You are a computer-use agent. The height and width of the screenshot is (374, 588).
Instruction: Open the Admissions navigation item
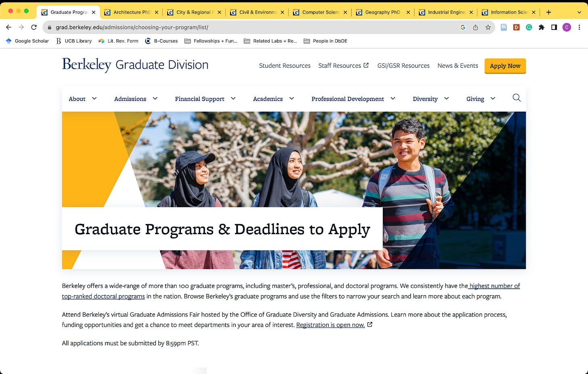[x=130, y=99]
